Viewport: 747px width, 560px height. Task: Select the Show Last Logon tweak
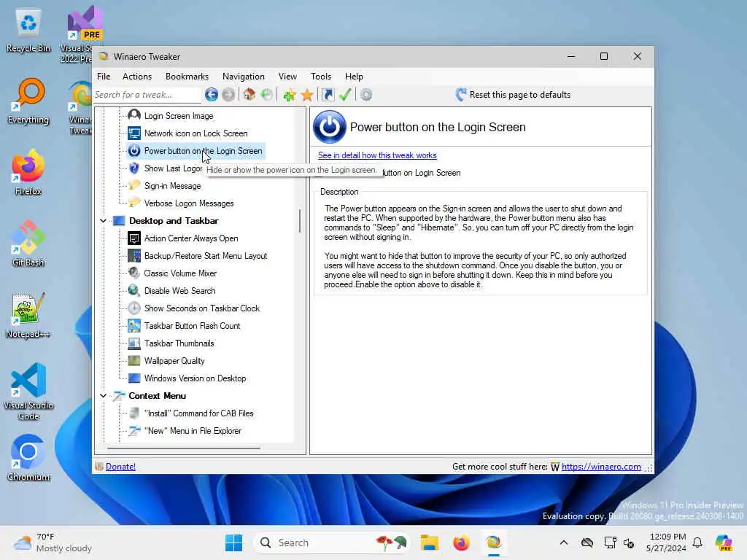(x=165, y=168)
